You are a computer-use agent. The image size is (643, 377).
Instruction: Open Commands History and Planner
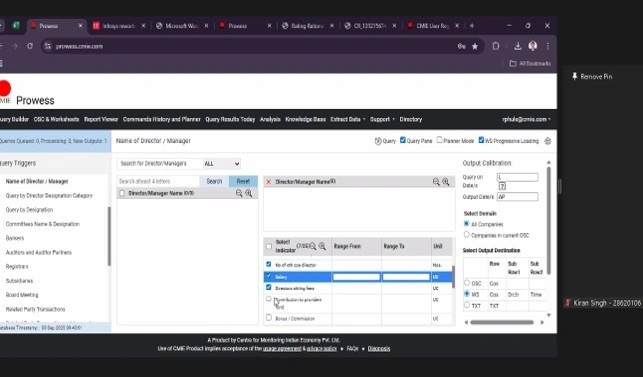(162, 119)
